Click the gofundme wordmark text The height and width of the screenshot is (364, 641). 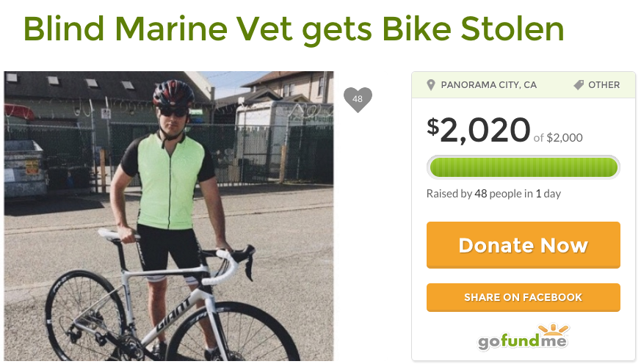click(x=523, y=341)
